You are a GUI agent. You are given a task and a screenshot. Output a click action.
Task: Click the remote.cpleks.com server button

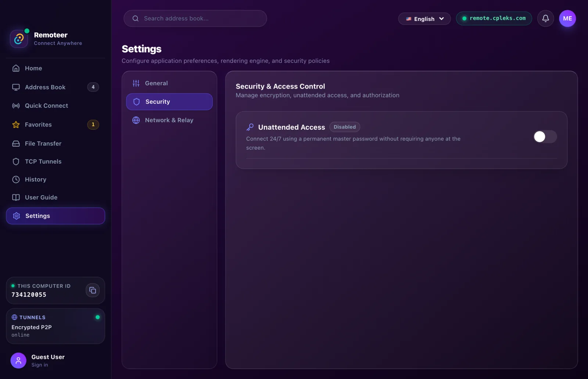pyautogui.click(x=494, y=18)
